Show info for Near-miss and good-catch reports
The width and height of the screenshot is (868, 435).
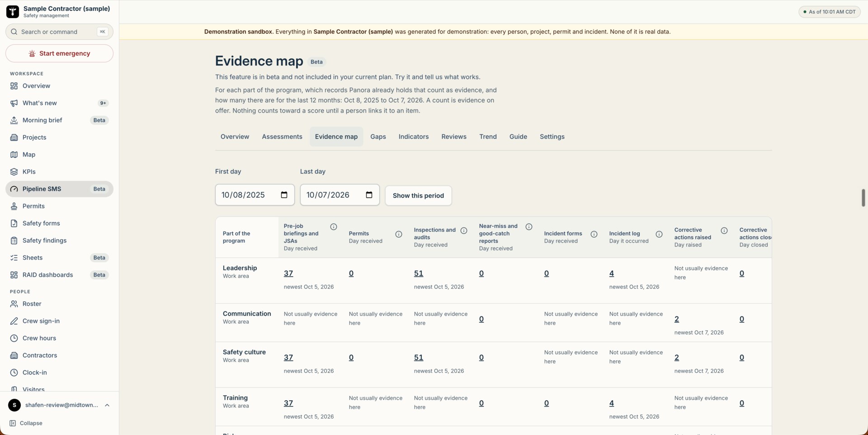coord(529,227)
